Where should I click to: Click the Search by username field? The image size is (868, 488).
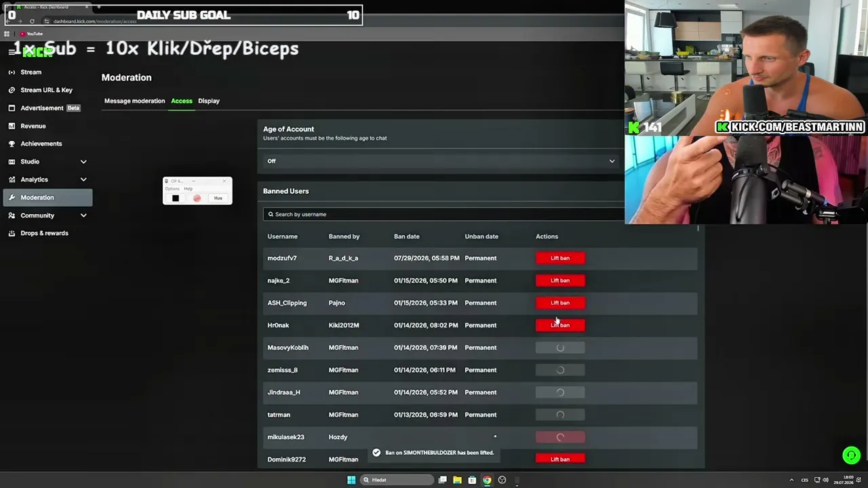443,214
